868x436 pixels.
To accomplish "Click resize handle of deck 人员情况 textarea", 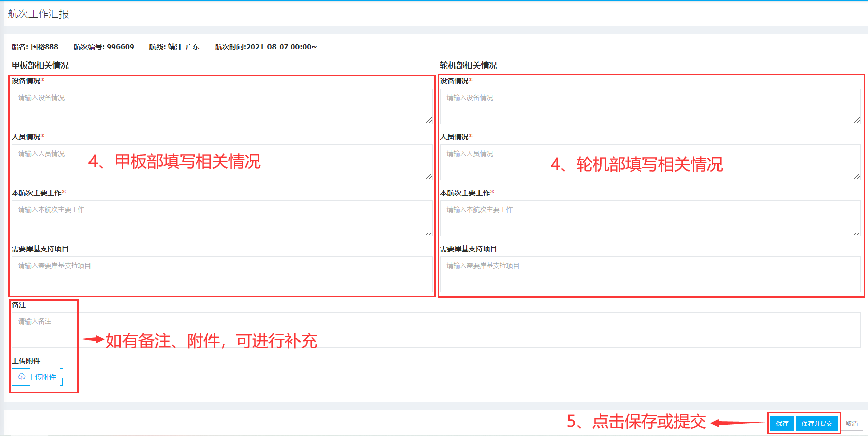I will [x=429, y=176].
